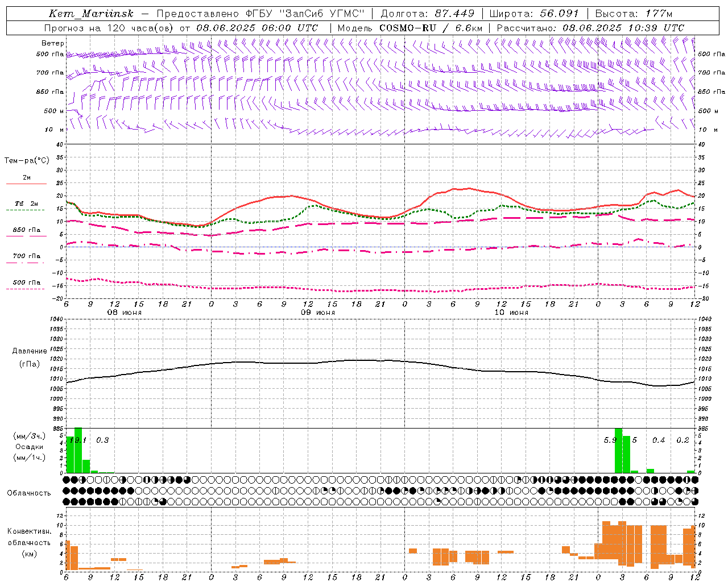The image size is (728, 582).
Task: Click the precipitation value 5.9
Action: [610, 440]
